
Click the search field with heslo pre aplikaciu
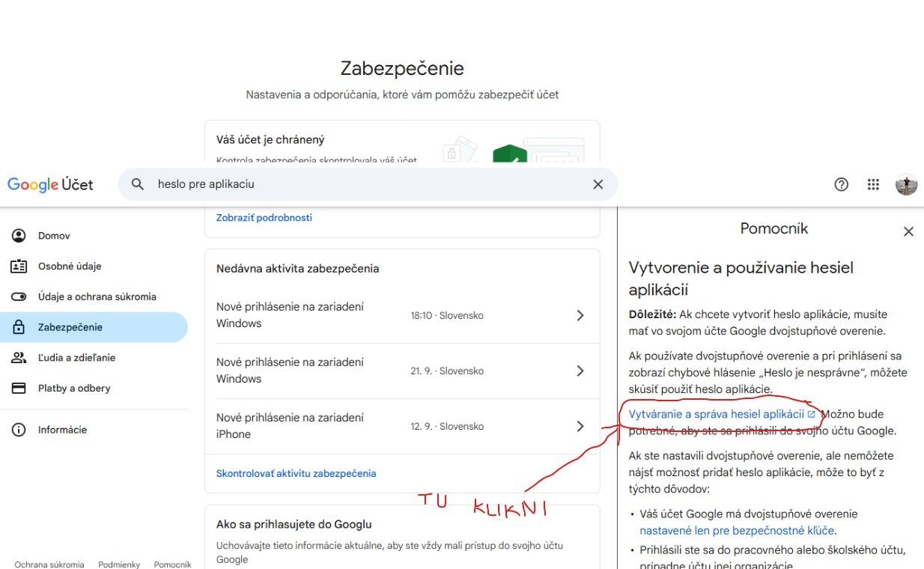coord(368,184)
